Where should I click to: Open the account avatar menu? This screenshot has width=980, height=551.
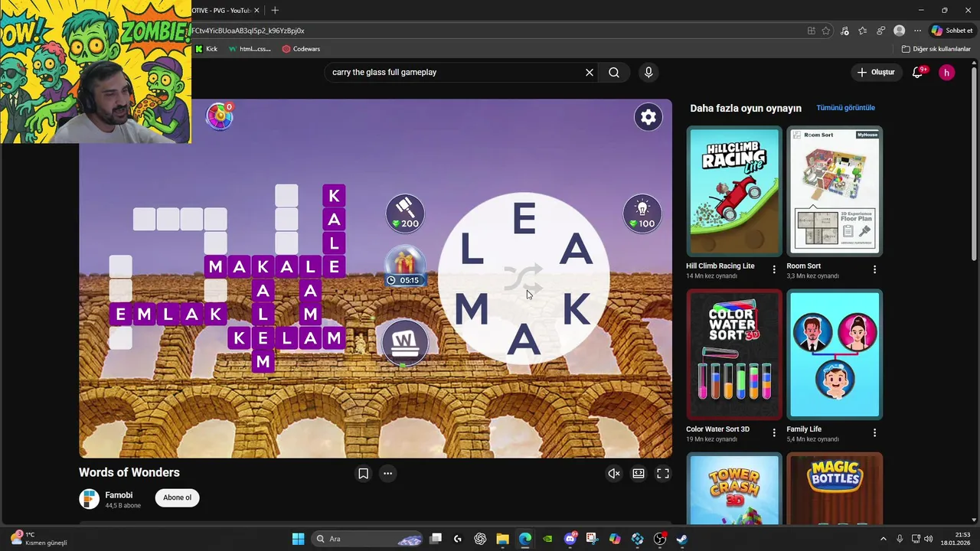coord(947,73)
